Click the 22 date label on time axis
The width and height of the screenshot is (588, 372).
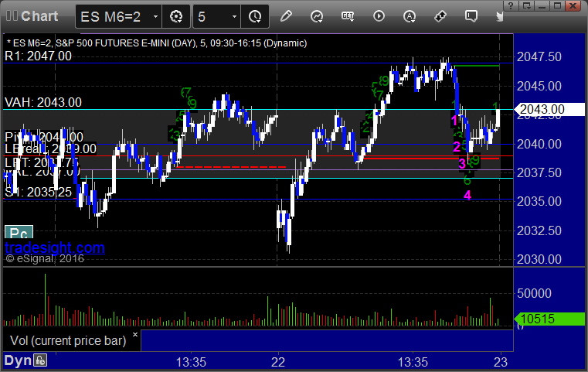278,362
